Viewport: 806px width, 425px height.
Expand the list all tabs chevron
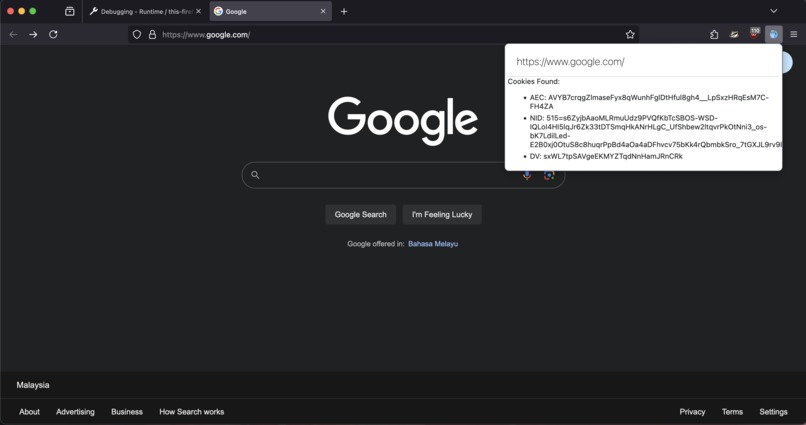774,11
